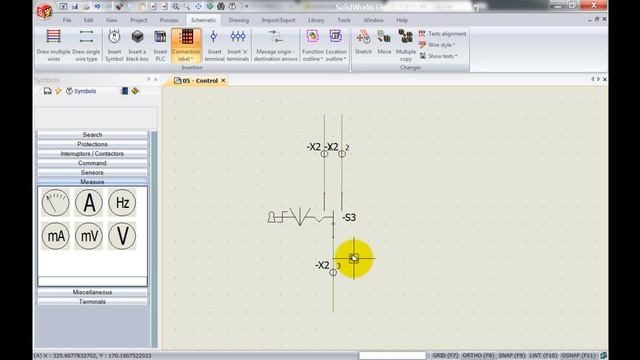Screen dimensions: 640x360
Task: Click Insert PLC icon
Action: point(160,45)
